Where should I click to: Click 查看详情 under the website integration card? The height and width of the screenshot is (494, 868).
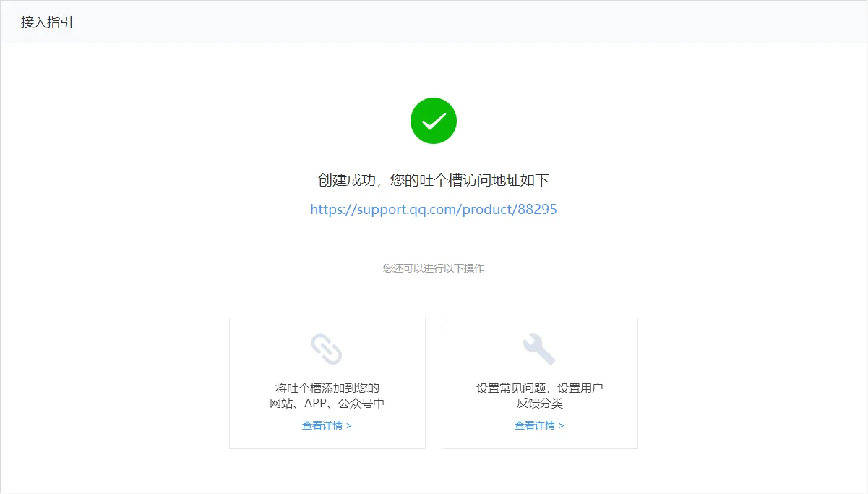pyautogui.click(x=323, y=426)
